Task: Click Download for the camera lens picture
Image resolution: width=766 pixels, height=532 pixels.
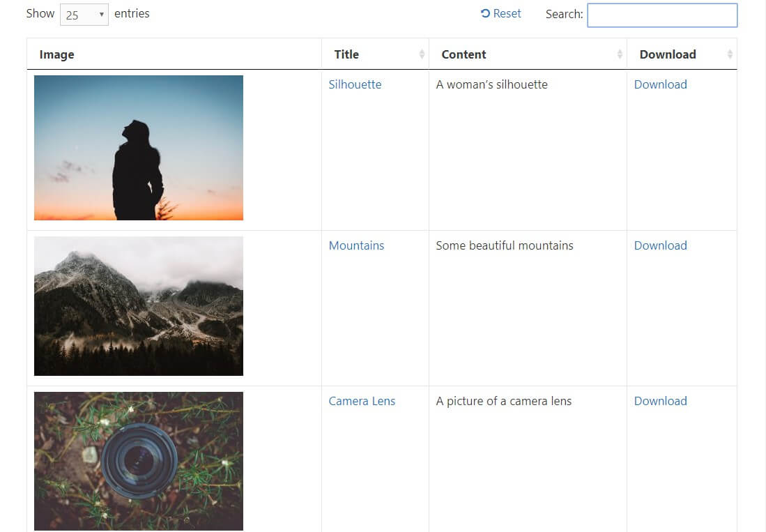Action: pos(660,401)
